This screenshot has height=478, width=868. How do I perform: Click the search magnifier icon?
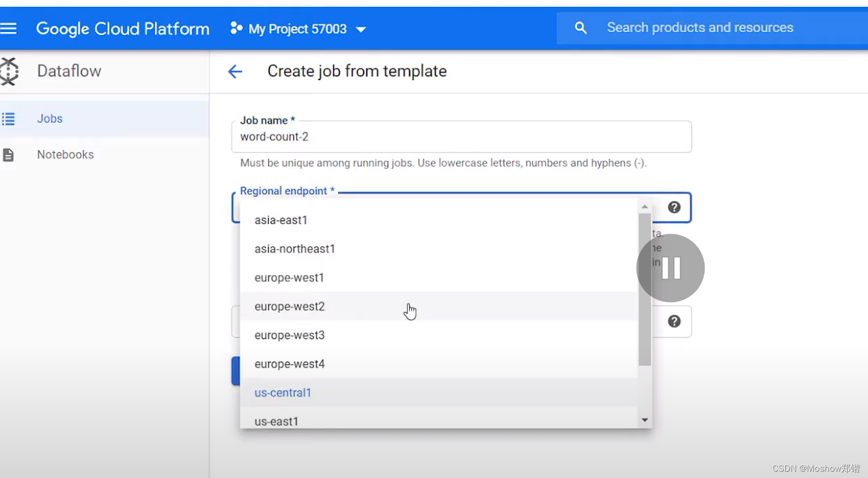580,28
